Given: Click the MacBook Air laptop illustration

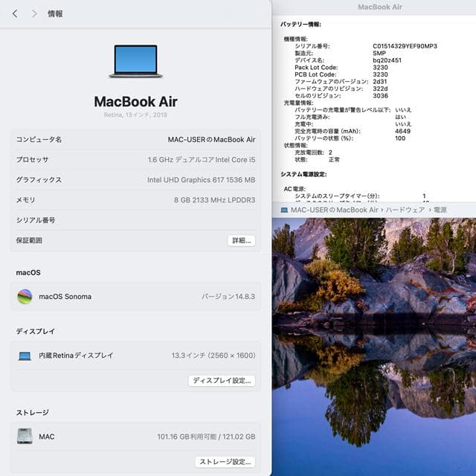Looking at the screenshot, I should click(x=135, y=61).
